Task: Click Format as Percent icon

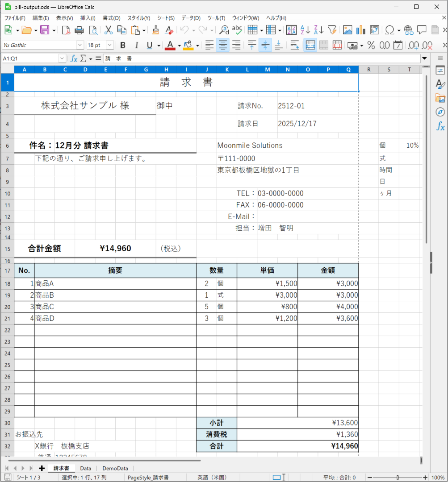Action: coord(371,45)
